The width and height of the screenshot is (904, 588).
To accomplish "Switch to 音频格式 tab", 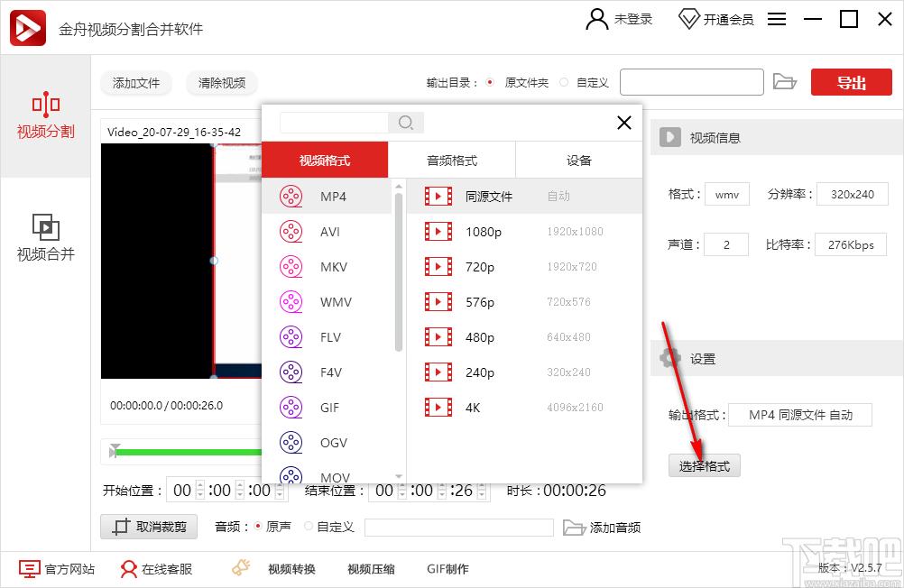I will click(x=451, y=161).
